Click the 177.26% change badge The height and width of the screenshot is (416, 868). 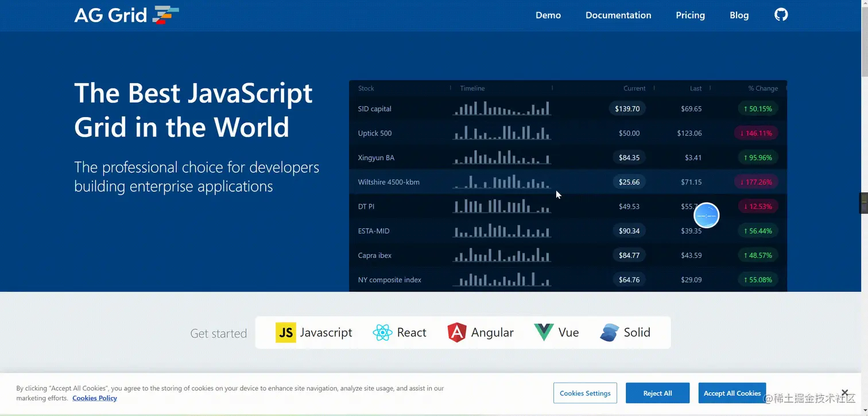(x=755, y=182)
